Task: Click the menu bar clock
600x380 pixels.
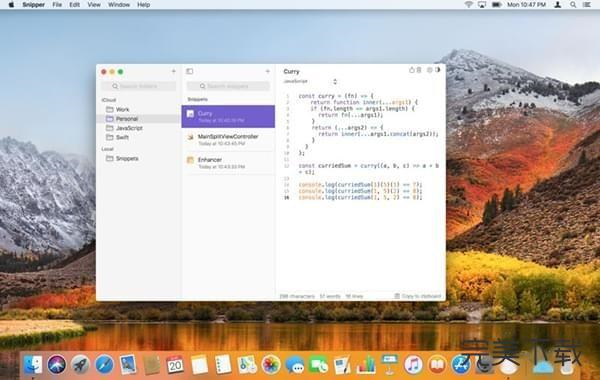Action: click(x=527, y=5)
